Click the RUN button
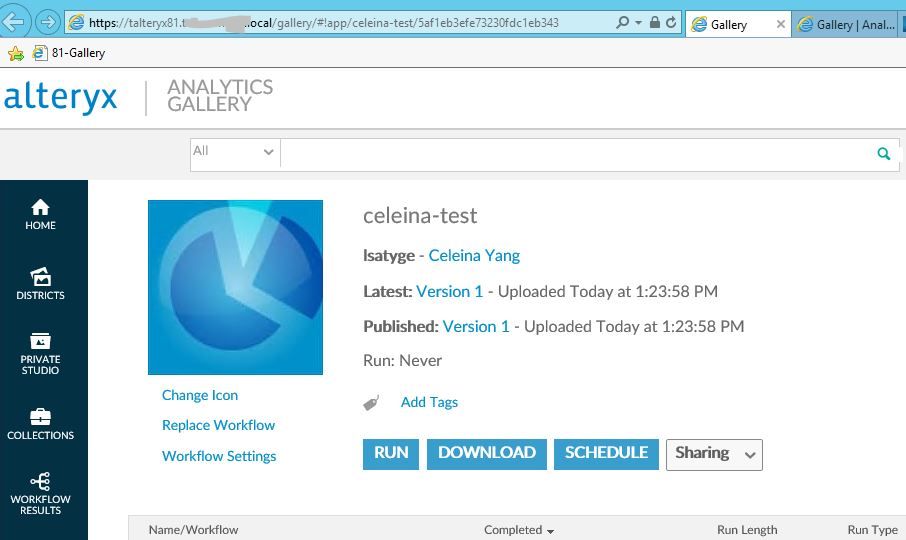Screen dimensions: 906x540 click(x=391, y=454)
